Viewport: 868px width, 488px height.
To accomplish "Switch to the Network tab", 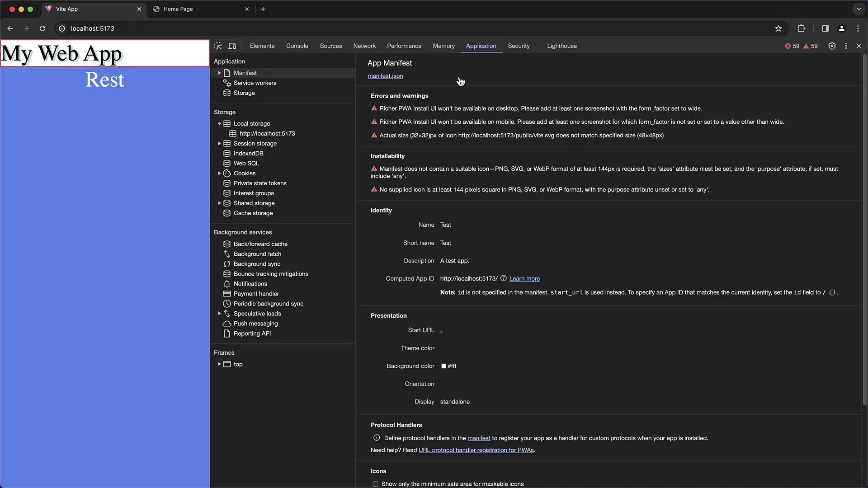I will (364, 46).
